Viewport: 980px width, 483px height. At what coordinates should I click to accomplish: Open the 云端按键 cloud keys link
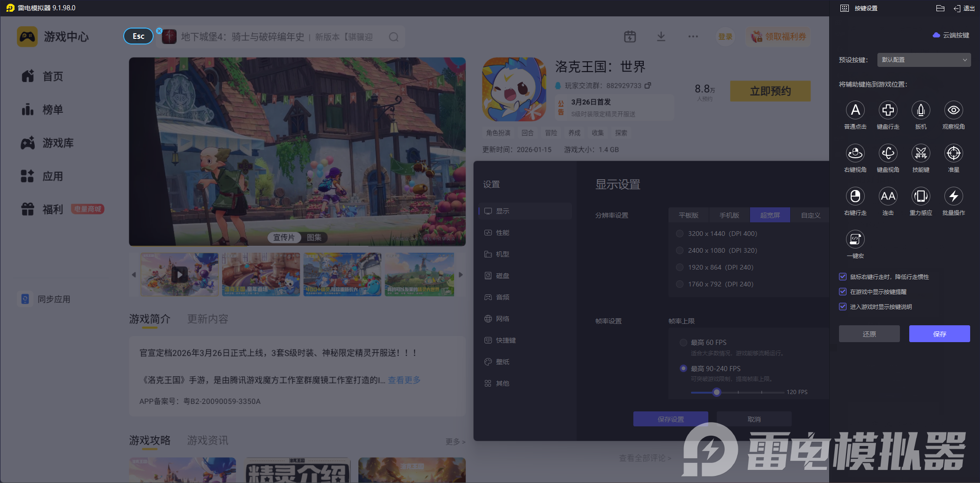click(951, 35)
